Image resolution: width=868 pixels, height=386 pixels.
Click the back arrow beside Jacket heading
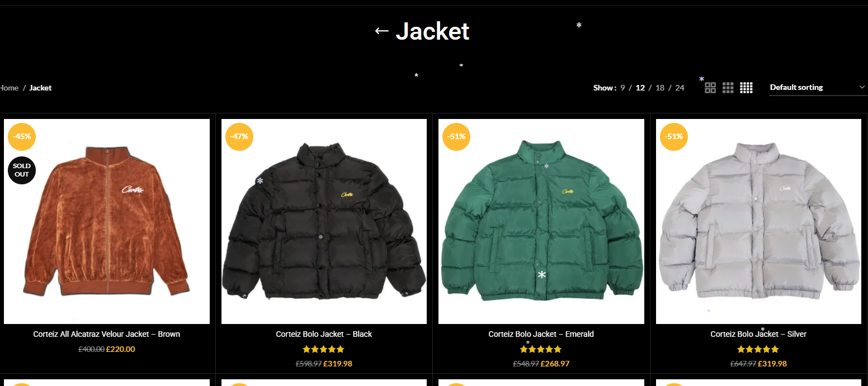[x=381, y=31]
